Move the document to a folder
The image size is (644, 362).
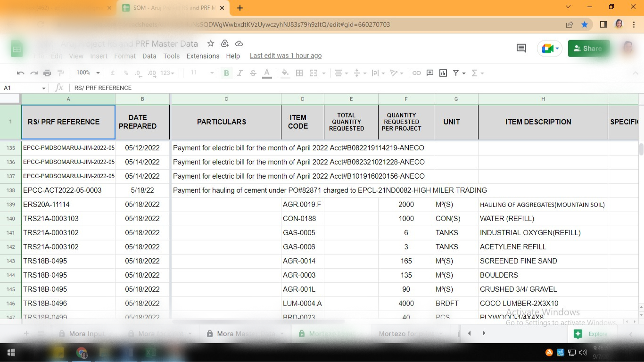pyautogui.click(x=225, y=43)
